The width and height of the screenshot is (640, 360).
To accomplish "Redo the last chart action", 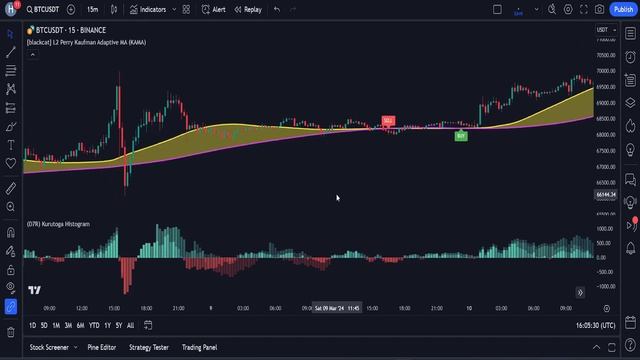I will [293, 9].
